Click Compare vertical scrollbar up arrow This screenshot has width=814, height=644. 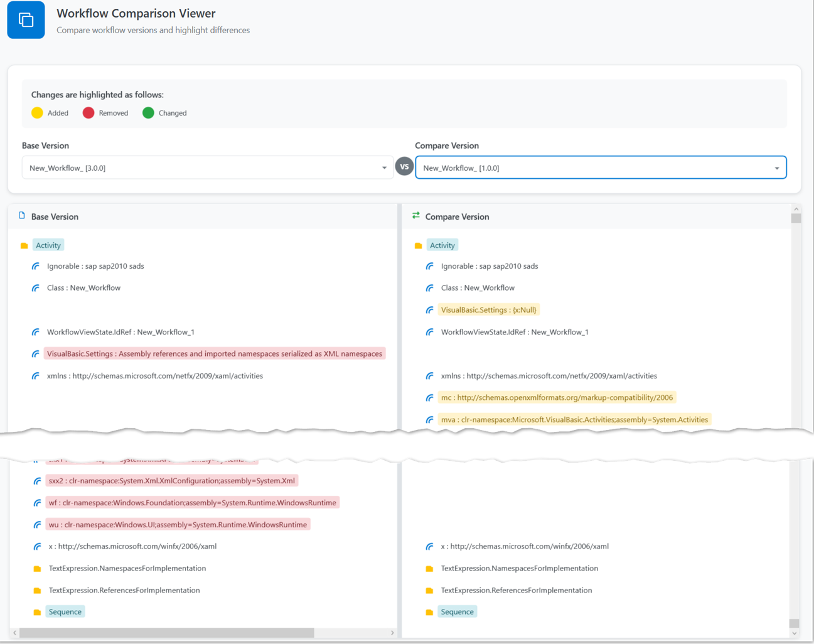(x=796, y=209)
